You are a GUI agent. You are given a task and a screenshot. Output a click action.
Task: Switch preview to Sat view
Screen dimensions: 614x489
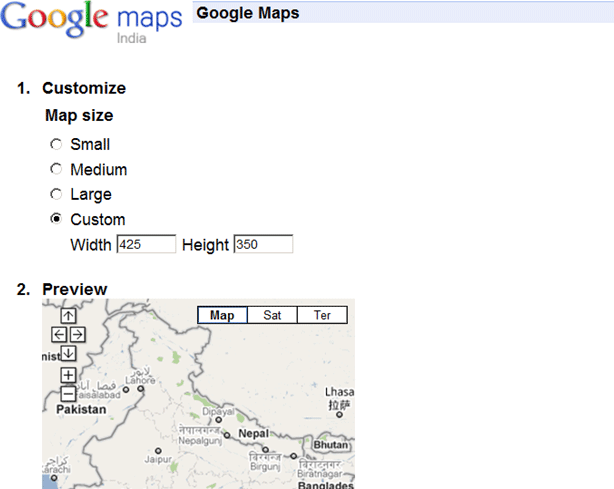point(272,315)
